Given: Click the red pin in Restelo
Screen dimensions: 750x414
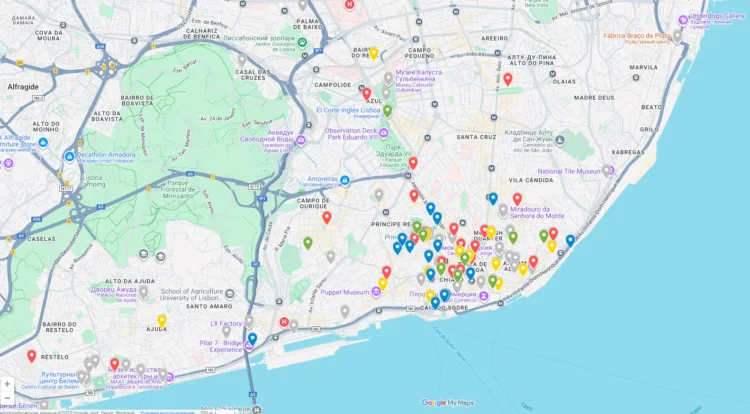Looking at the screenshot, I should (32, 356).
